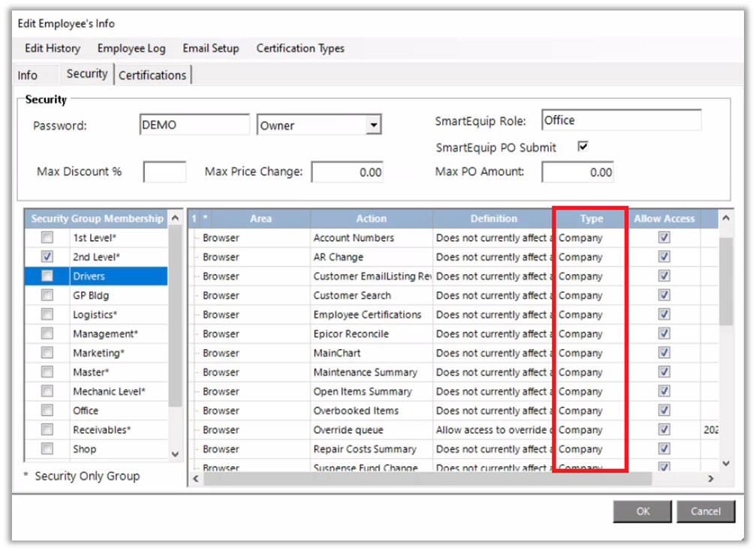756x551 pixels.
Task: Check the 1st Level* security group
Action: 47,238
